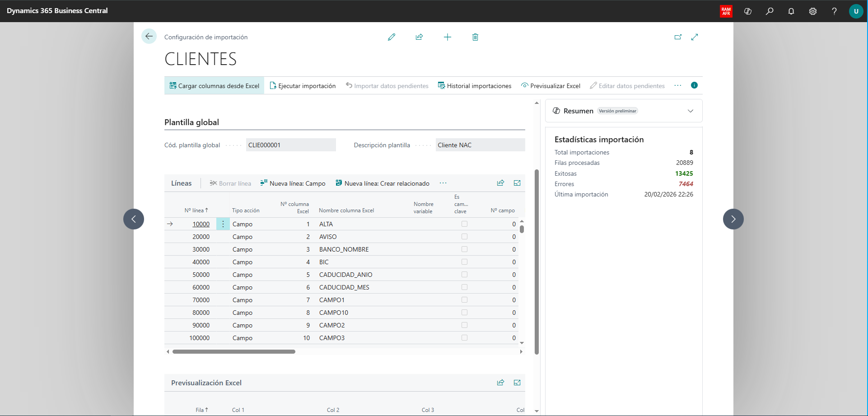Click the plus icon to create new
This screenshot has width=868, height=416.
[x=447, y=37]
